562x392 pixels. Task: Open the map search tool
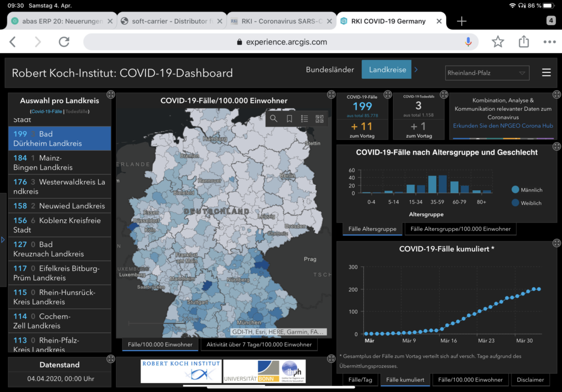(274, 118)
